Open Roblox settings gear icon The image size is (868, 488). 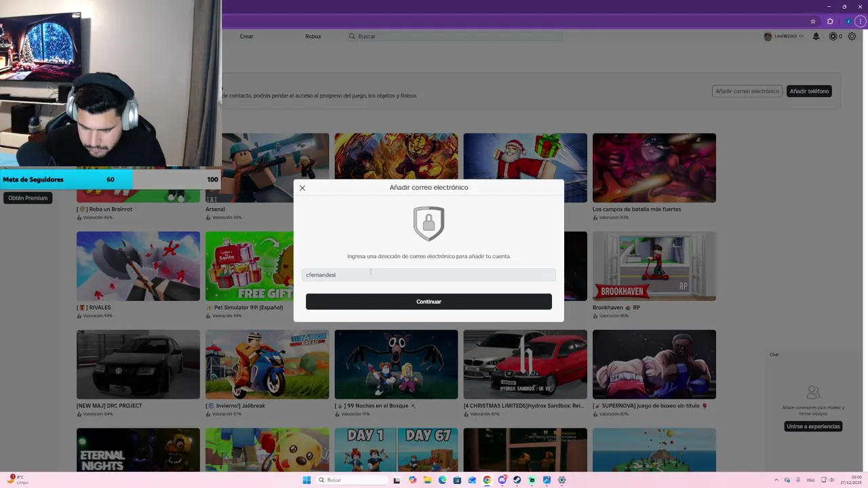coord(852,37)
